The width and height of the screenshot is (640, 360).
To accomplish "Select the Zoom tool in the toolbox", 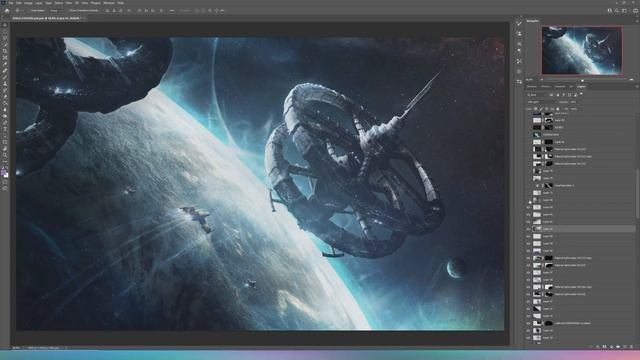I will [x=5, y=155].
